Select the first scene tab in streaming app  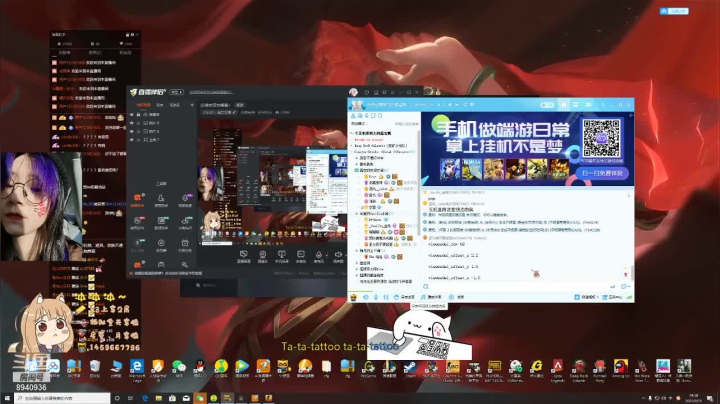[x=143, y=105]
